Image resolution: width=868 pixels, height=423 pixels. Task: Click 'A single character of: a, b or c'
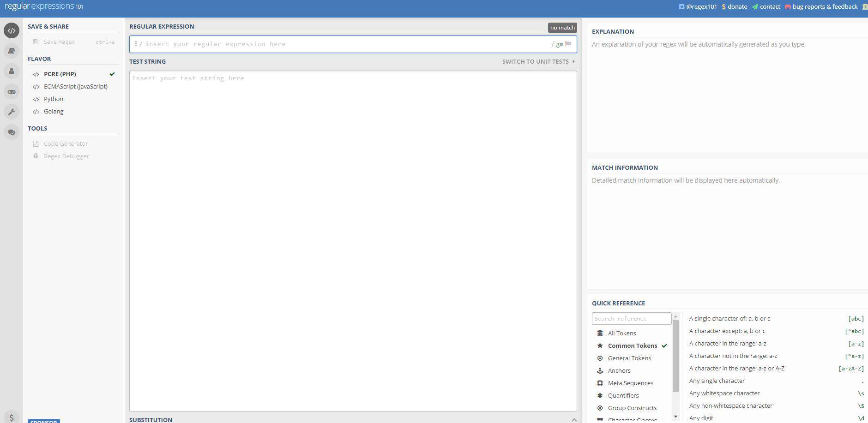click(x=776, y=318)
